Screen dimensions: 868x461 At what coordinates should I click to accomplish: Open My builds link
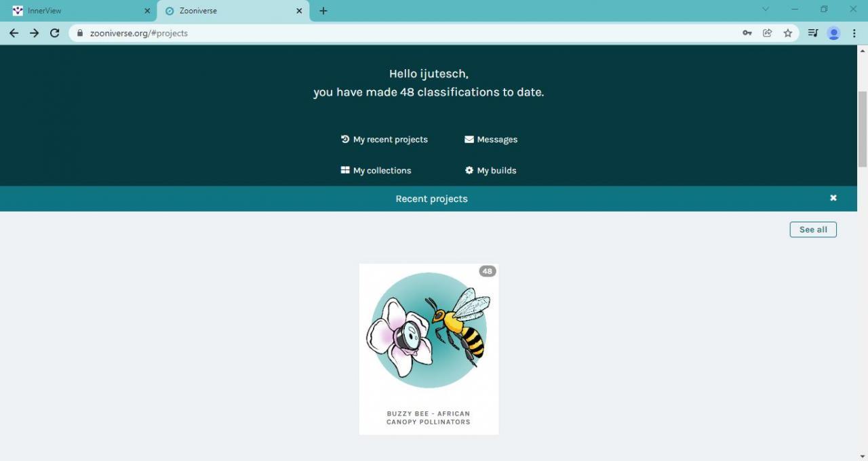(491, 170)
